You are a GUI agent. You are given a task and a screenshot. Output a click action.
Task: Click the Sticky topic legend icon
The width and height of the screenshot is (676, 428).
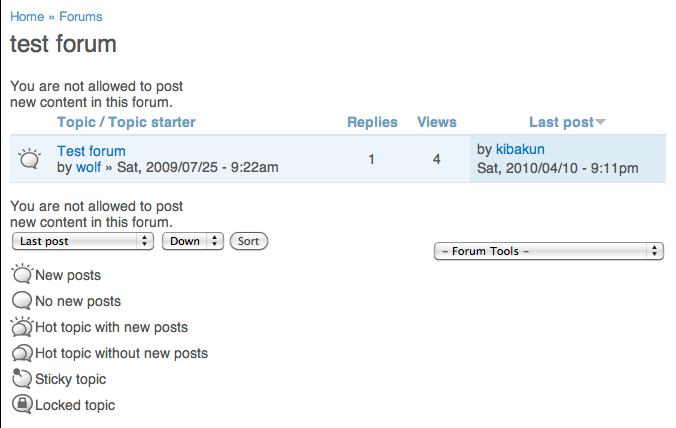[x=22, y=378]
